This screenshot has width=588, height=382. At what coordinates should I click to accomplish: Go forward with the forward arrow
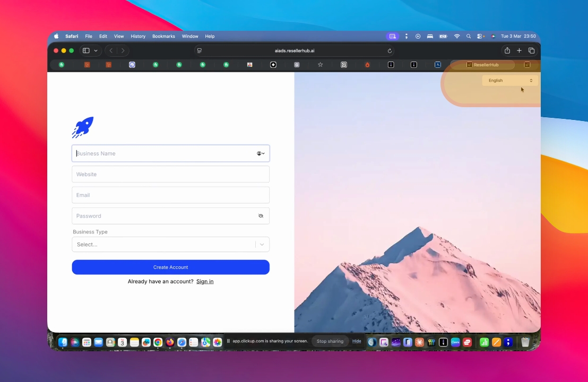click(x=123, y=50)
